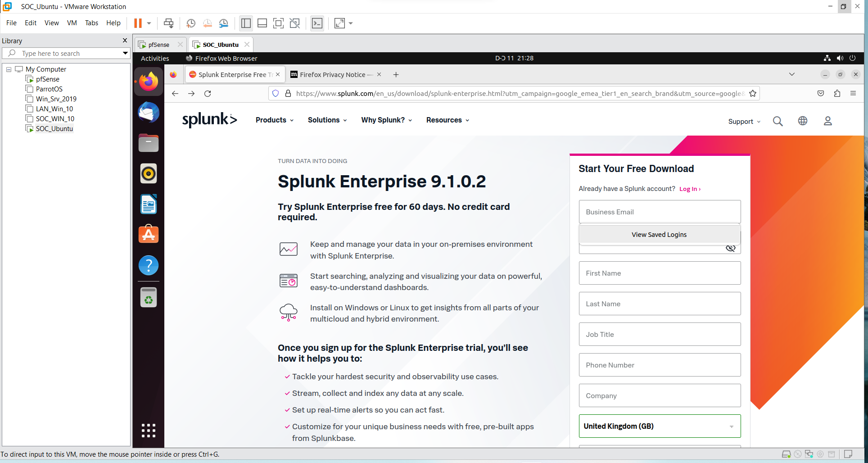Click View Saved Logins button
Screen dimensions: 868x463
point(659,235)
